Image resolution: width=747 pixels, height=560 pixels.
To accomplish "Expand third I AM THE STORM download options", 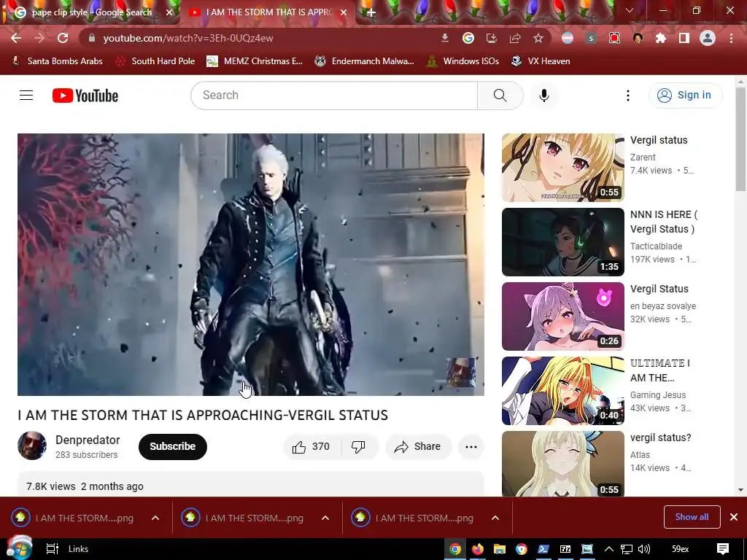I will click(495, 518).
